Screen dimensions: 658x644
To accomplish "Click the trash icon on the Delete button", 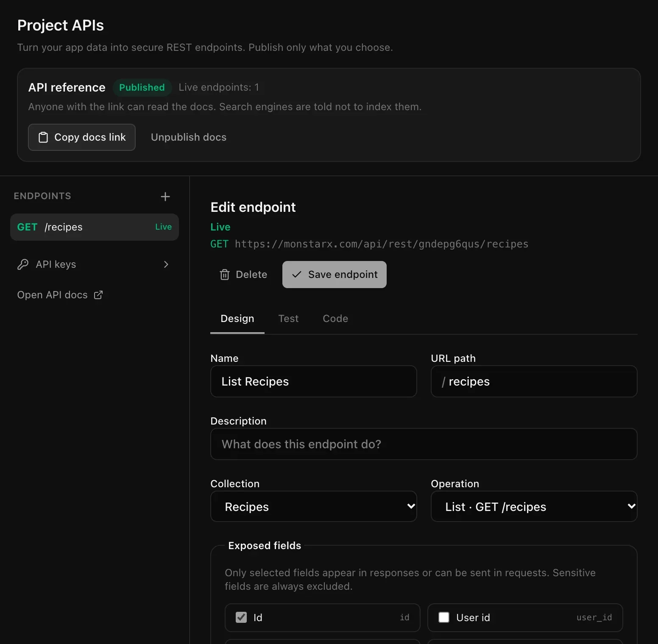I will point(225,275).
